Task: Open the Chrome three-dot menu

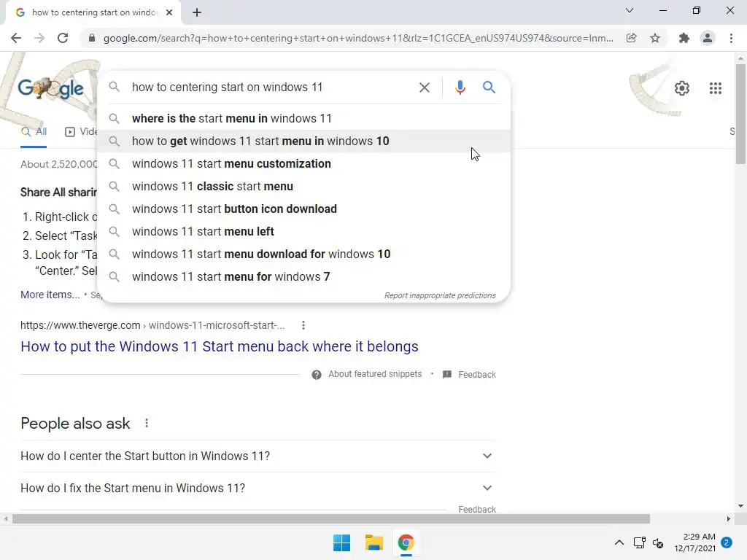Action: pos(731,38)
